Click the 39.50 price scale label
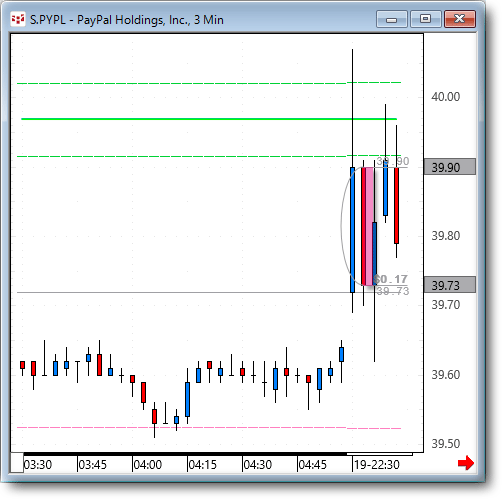 point(446,444)
